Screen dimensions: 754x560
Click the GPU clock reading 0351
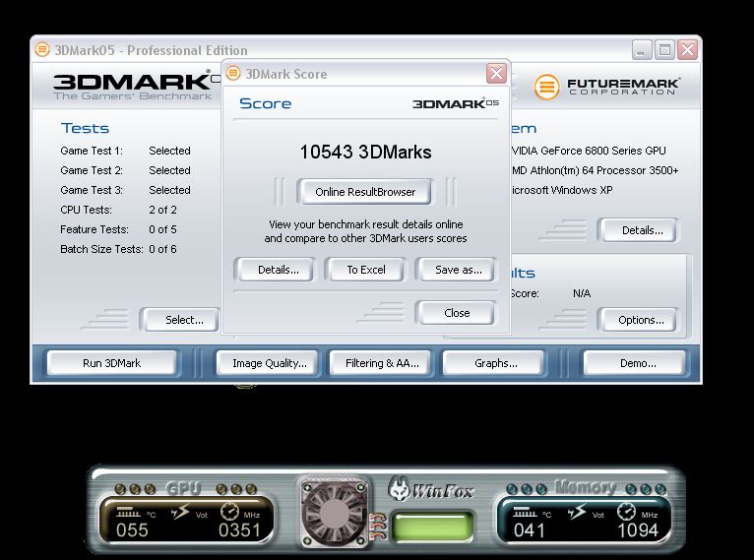click(x=239, y=530)
